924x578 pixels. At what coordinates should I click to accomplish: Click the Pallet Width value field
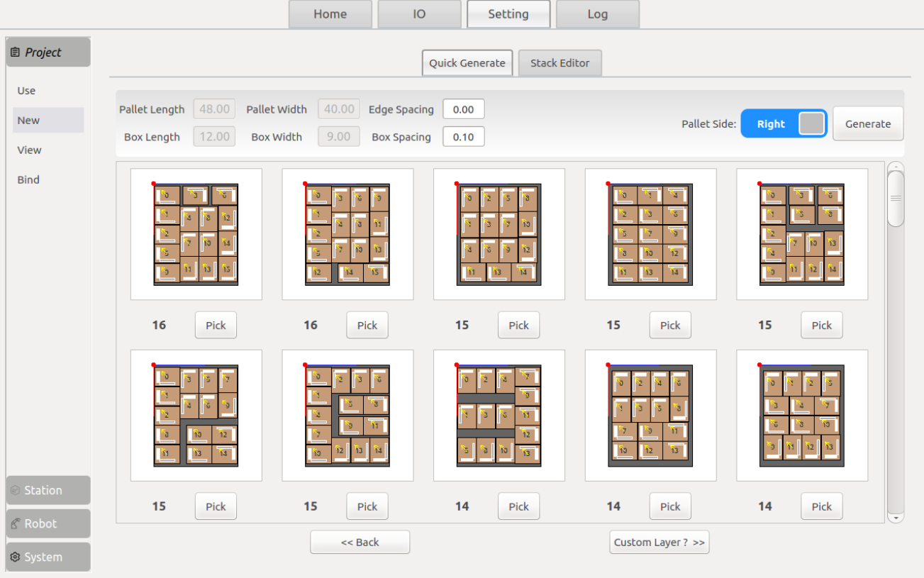[x=339, y=109]
